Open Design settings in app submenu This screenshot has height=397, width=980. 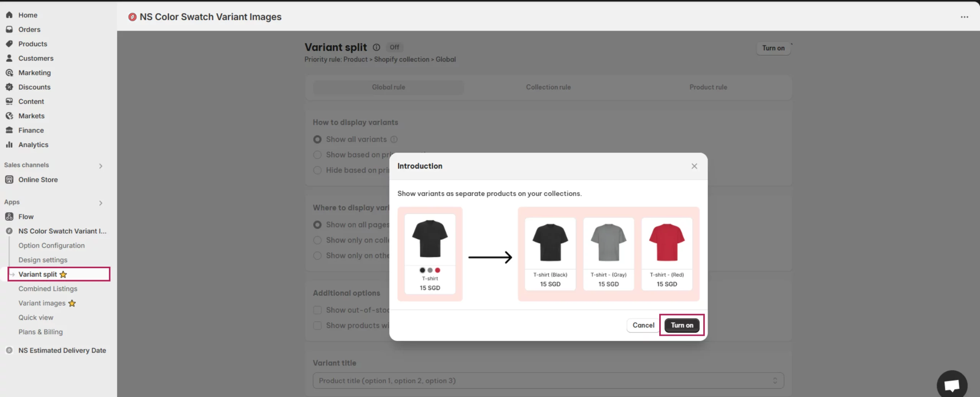(43, 260)
